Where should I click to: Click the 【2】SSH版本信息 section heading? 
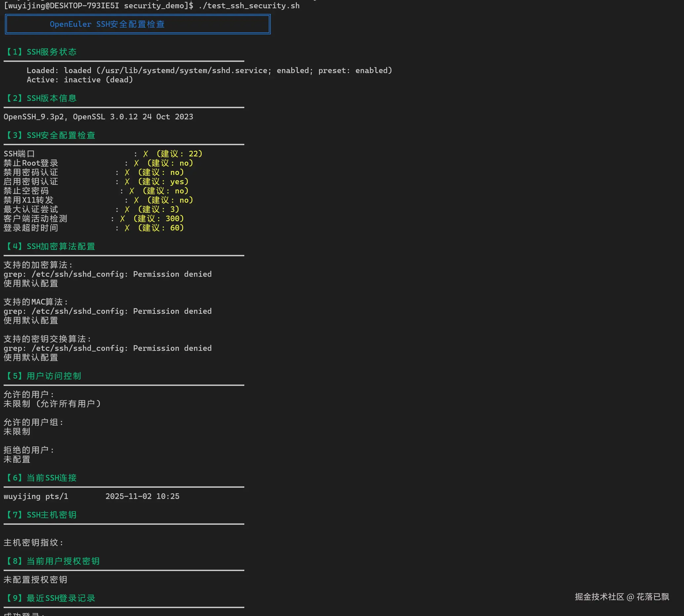[41, 98]
